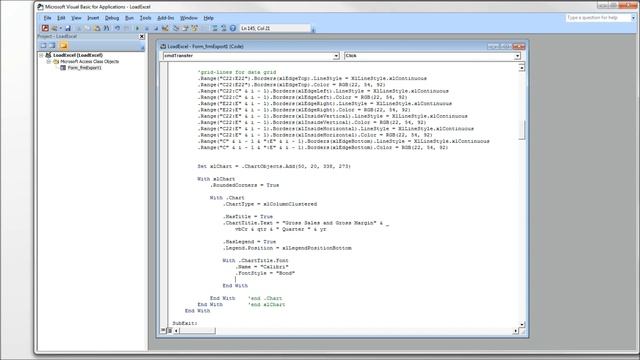Screen dimensions: 640x360
Task: Click the View Microsoft Access icon
Action: click(x=45, y=28)
